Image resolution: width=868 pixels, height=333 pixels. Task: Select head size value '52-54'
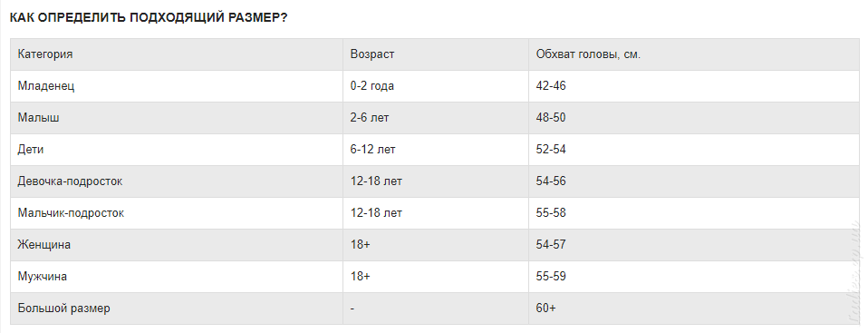[551, 150]
